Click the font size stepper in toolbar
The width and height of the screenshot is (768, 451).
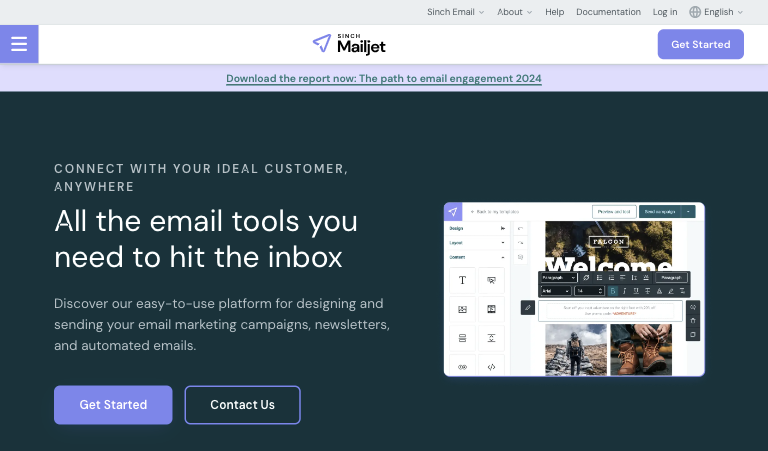point(600,291)
